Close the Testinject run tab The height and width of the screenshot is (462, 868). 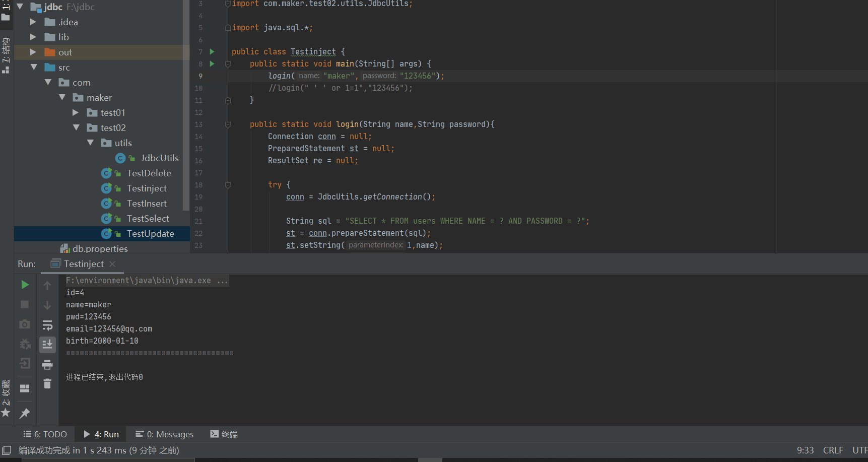pos(112,263)
